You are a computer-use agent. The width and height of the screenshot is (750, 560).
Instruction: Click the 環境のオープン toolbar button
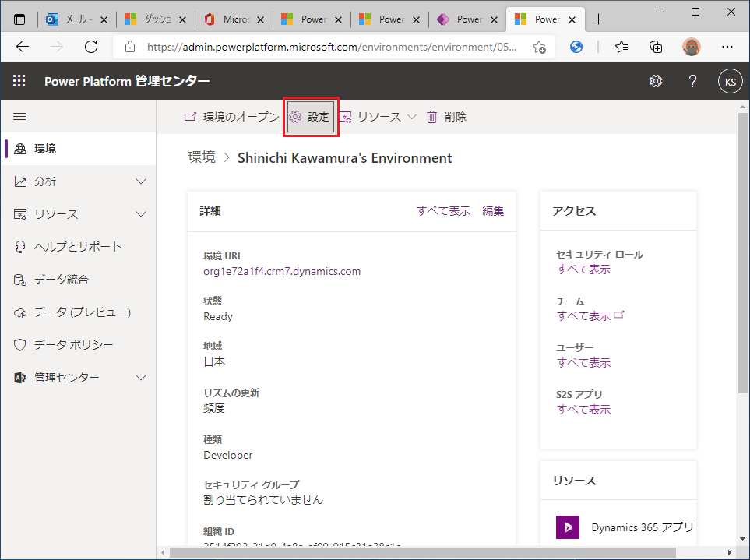[x=231, y=117]
